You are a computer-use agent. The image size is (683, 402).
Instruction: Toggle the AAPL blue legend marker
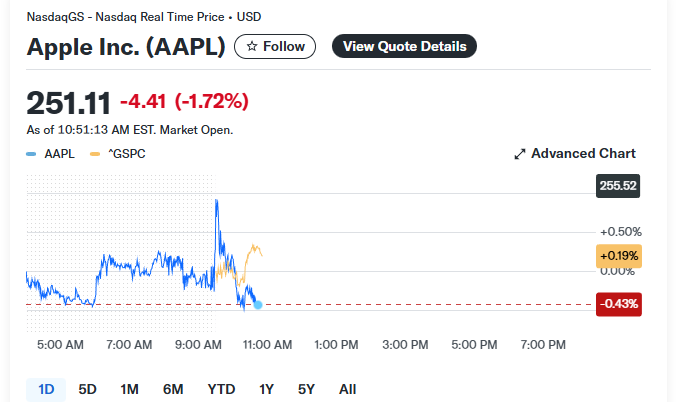[x=32, y=154]
